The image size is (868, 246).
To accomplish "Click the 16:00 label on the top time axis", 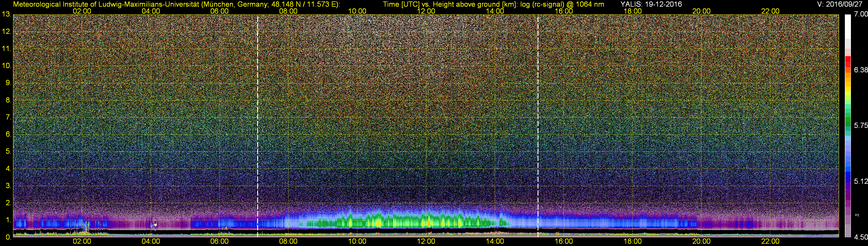I will pos(564,11).
